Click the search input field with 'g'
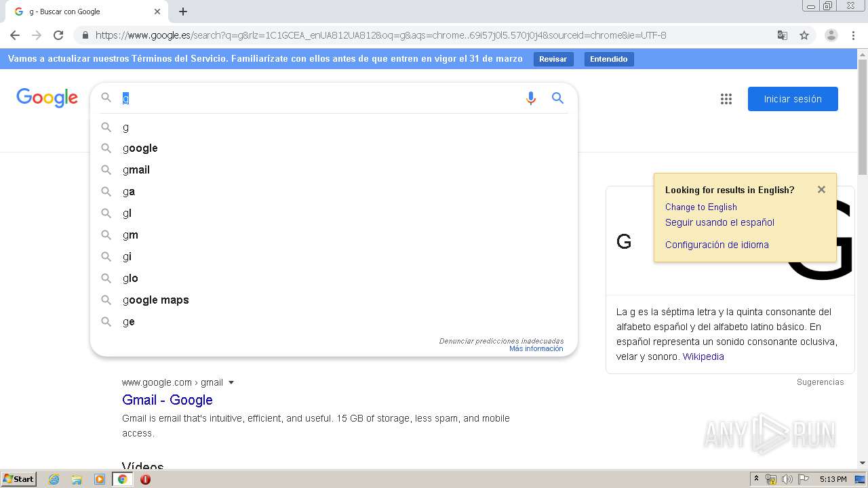 (319, 98)
